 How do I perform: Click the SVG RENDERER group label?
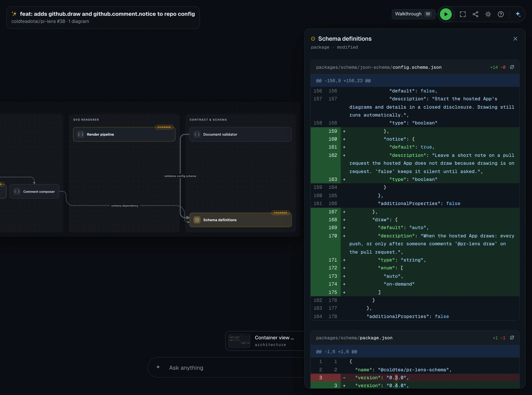point(86,120)
